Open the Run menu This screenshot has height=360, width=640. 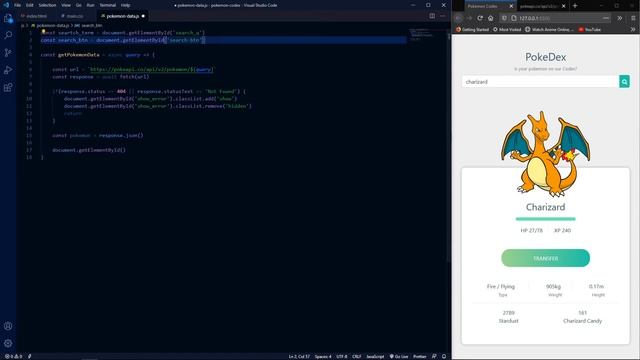point(91,5)
